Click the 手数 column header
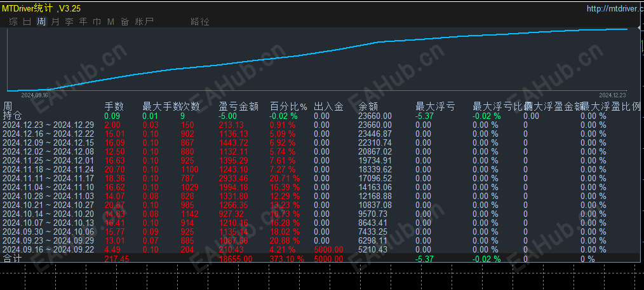This screenshot has height=290, width=644. [x=114, y=107]
